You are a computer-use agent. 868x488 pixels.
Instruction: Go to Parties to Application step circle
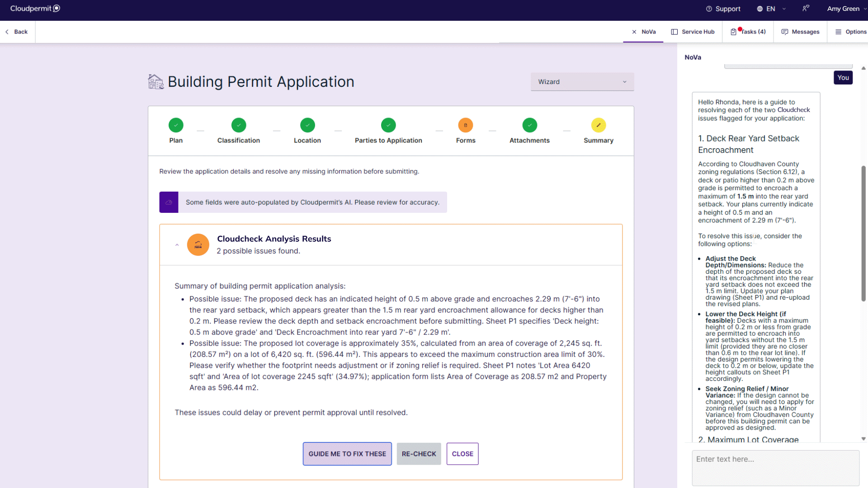coord(388,125)
